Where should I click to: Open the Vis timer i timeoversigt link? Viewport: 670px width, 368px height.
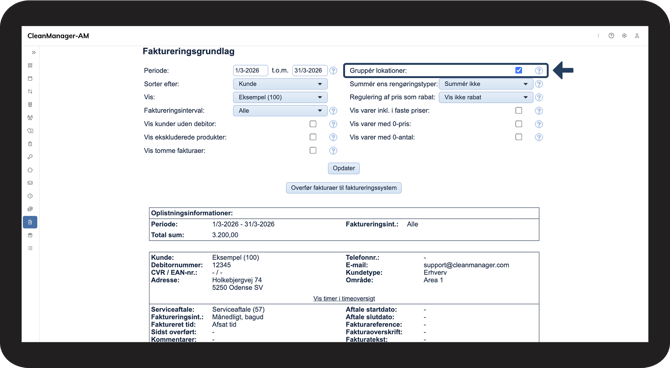pyautogui.click(x=344, y=298)
